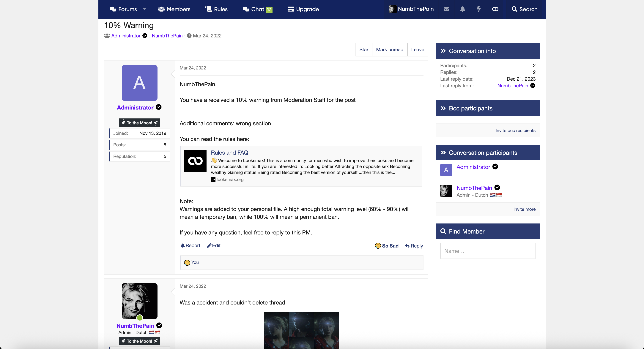This screenshot has height=349, width=644.
Task: Click the looksmax.org domain text in preview
Action: pos(230,179)
